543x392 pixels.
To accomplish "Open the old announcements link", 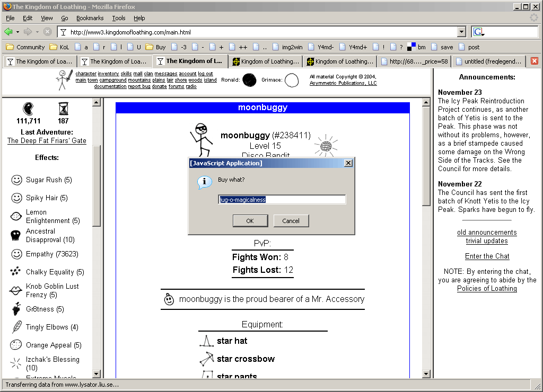I will pyautogui.click(x=487, y=232).
